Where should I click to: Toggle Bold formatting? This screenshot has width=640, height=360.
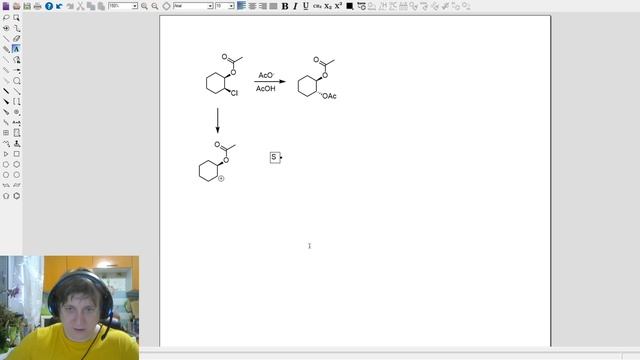click(285, 6)
